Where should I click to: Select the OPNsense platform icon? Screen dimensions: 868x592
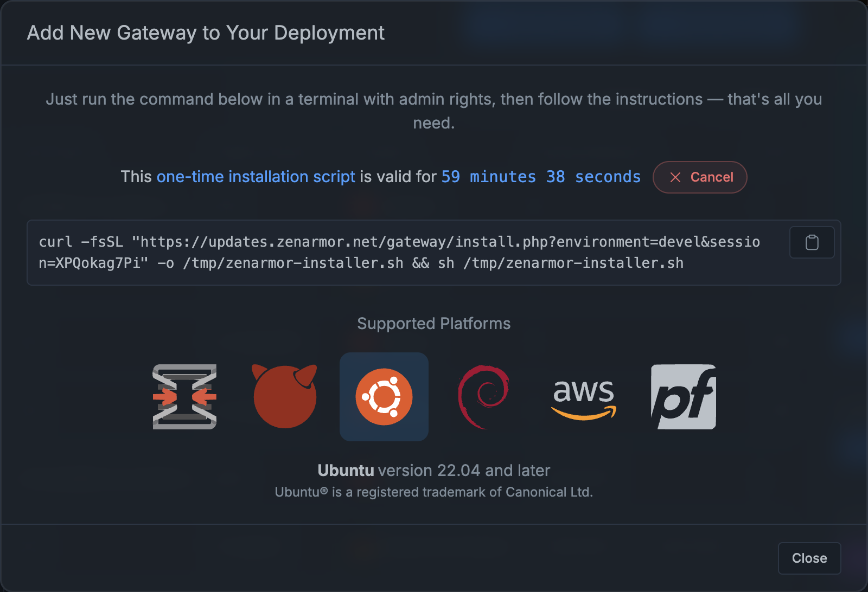point(184,397)
